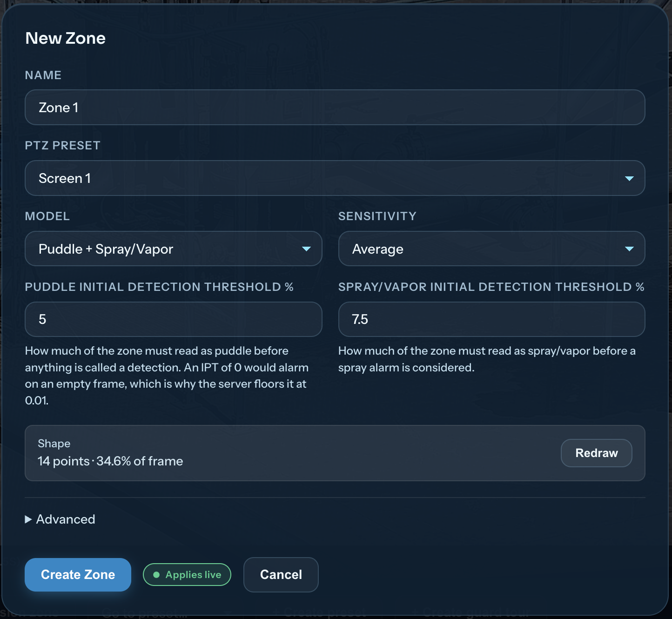Click the Puddle Initial Detection Threshold field

pyautogui.click(x=173, y=319)
